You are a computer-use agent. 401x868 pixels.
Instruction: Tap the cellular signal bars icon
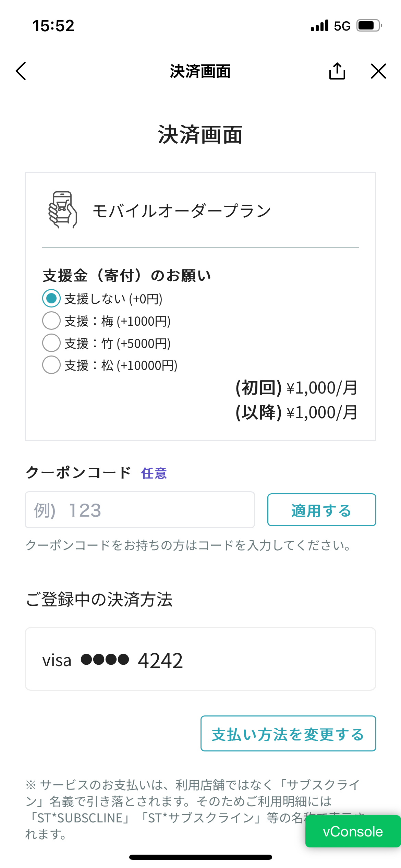319,26
